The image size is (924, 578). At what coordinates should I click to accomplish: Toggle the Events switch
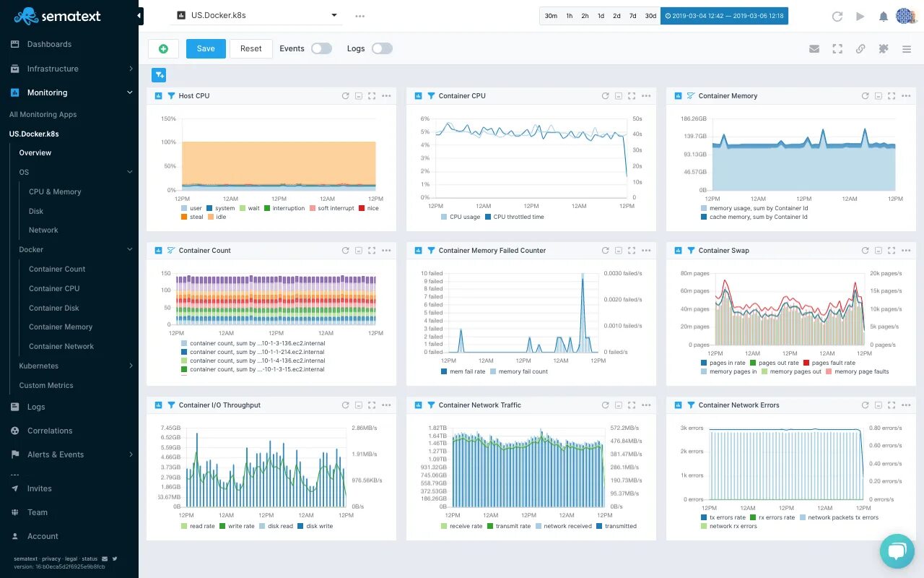pyautogui.click(x=321, y=48)
